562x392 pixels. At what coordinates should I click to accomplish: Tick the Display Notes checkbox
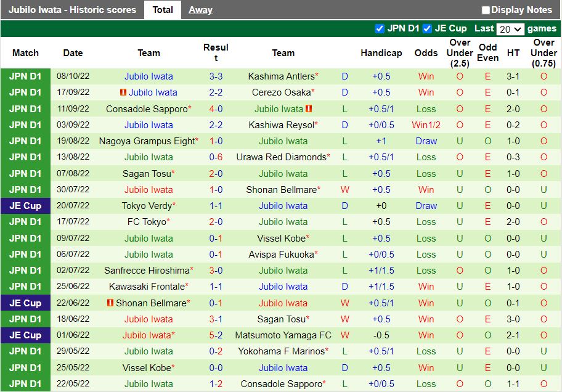[486, 10]
